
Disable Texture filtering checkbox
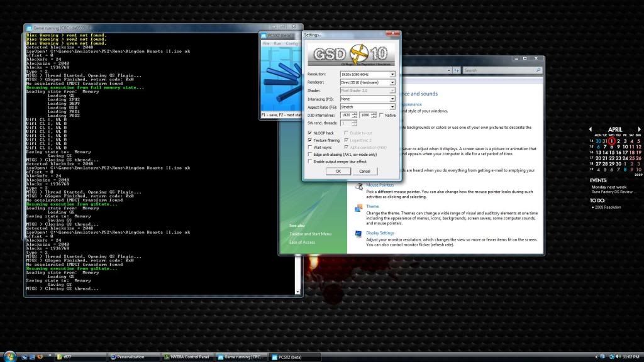(x=309, y=140)
